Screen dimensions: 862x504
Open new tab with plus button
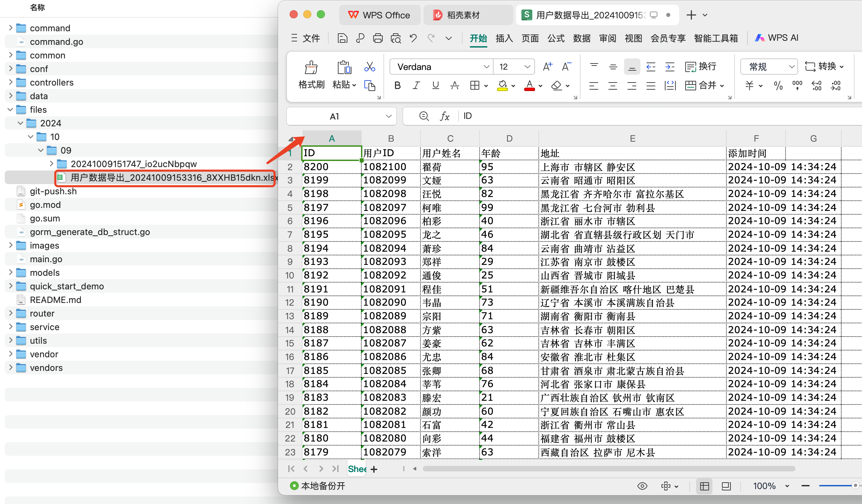pos(691,15)
